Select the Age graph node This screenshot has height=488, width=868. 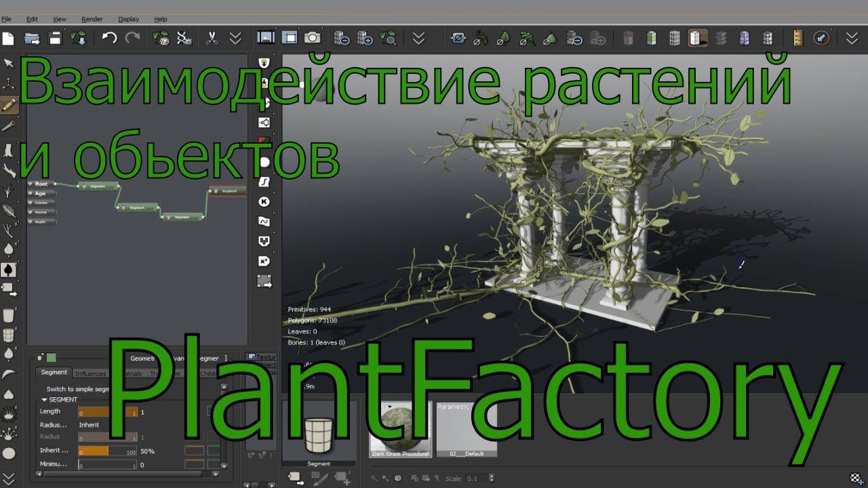(41, 193)
